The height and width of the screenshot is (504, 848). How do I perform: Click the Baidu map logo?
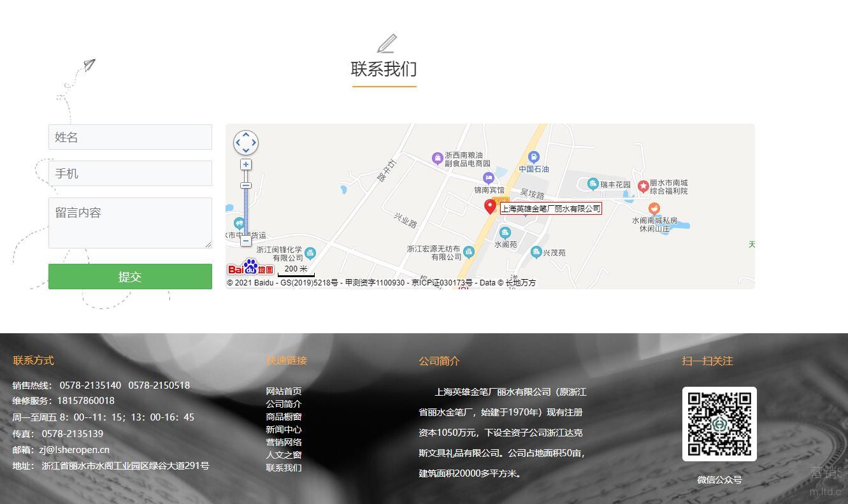tap(250, 268)
